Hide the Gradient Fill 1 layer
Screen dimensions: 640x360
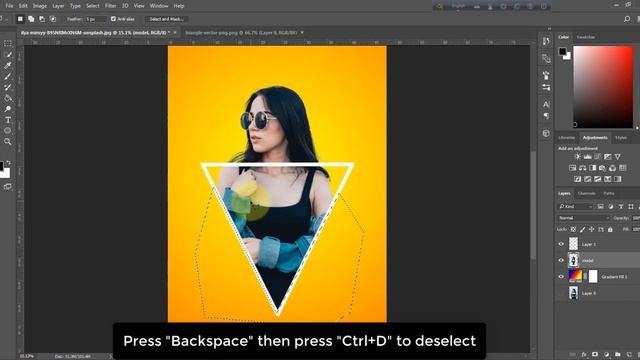pos(561,277)
